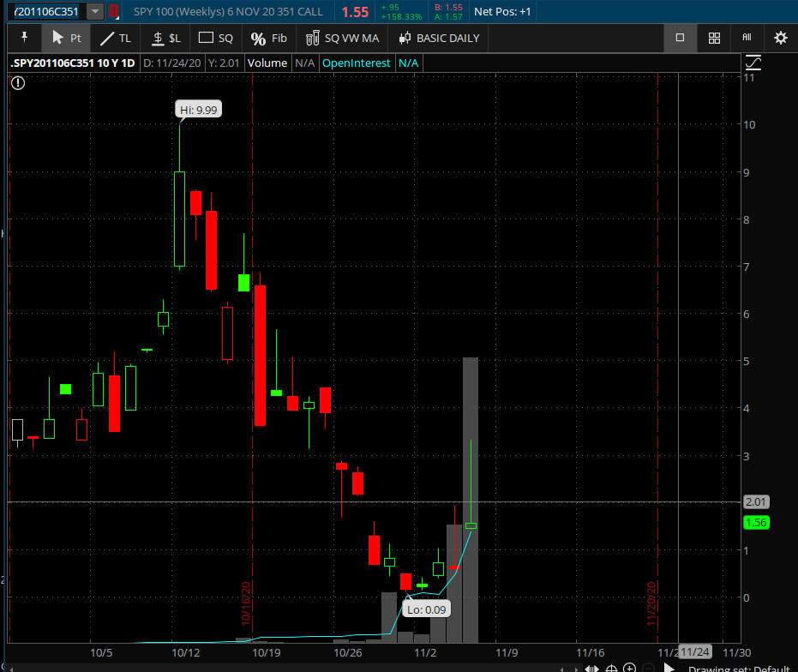Select the Fib retracement tool

pos(269,39)
